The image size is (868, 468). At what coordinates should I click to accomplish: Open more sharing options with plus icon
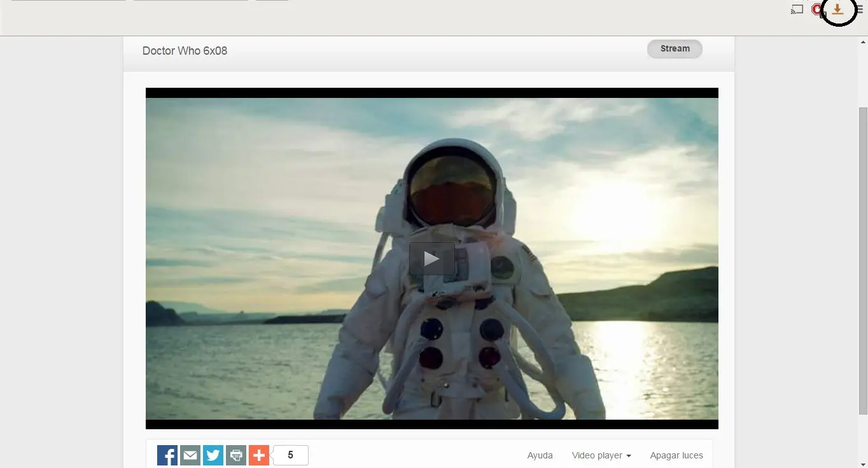pyautogui.click(x=259, y=455)
